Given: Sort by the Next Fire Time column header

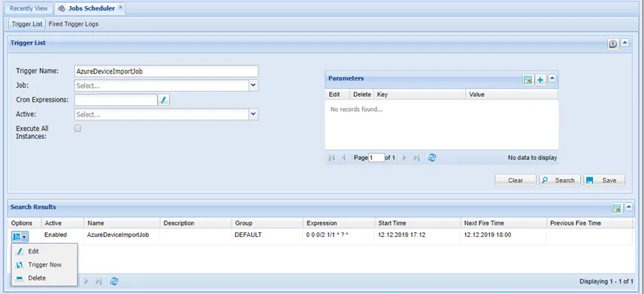Looking at the screenshot, I should [503, 223].
